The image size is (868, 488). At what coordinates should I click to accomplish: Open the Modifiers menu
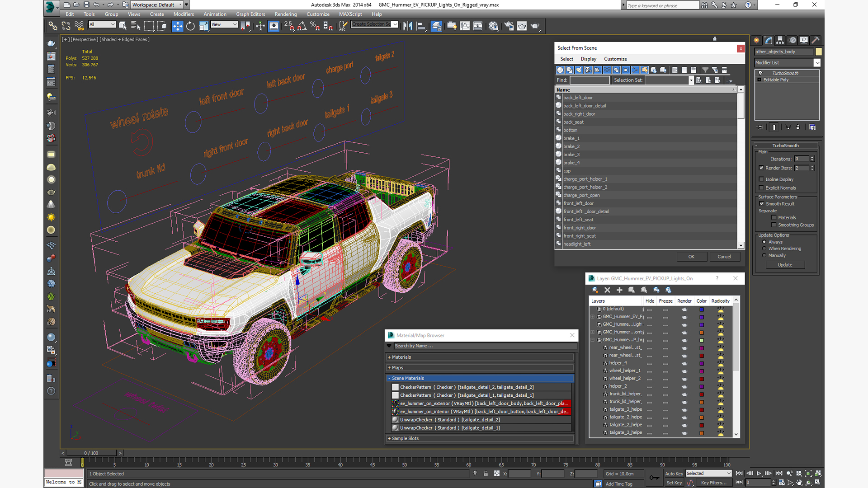pyautogui.click(x=184, y=14)
